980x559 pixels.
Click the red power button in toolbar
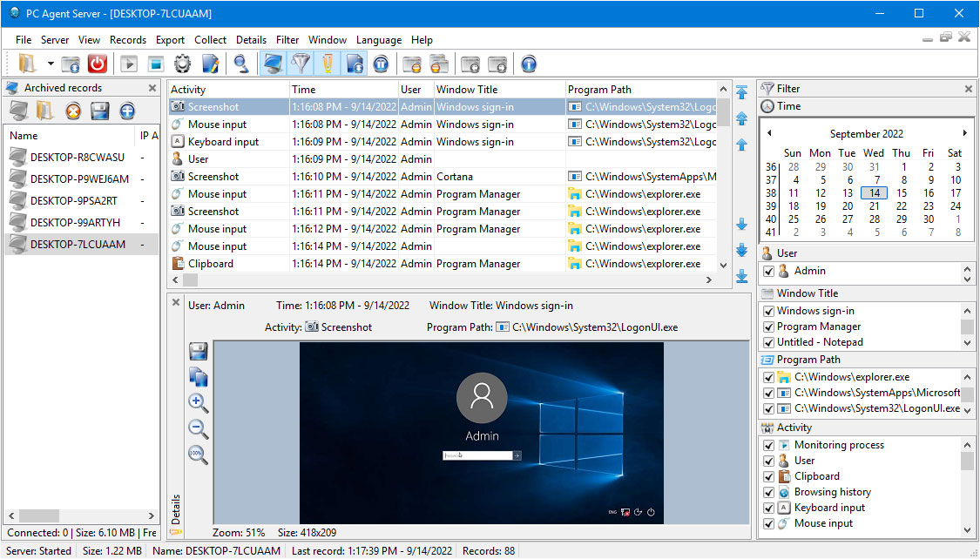97,64
